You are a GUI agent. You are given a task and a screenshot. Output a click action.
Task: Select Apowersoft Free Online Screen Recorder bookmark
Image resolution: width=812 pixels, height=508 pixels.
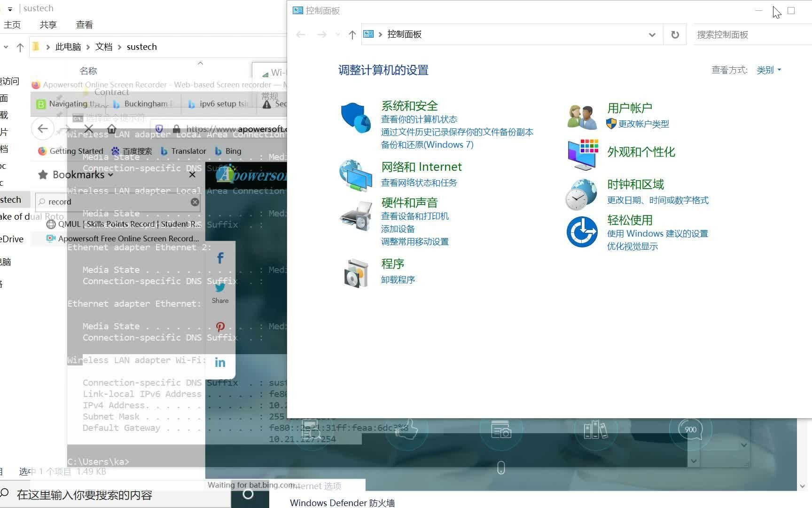click(123, 238)
